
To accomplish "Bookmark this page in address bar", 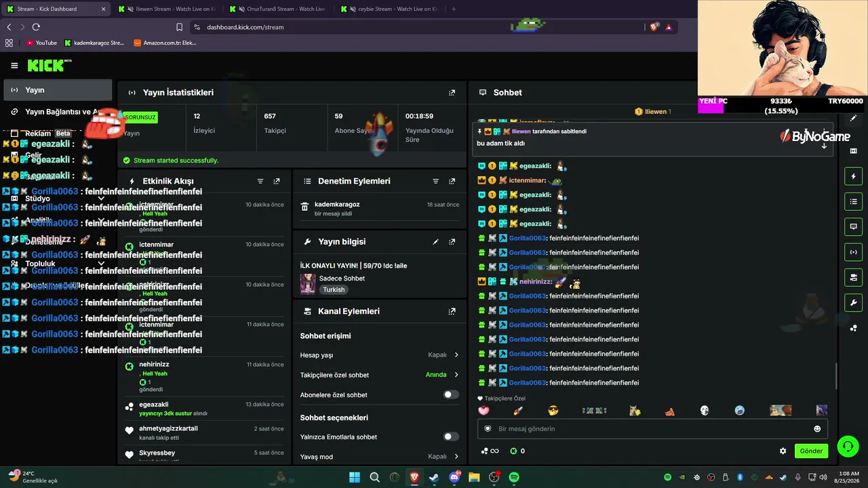I will pyautogui.click(x=179, y=27).
